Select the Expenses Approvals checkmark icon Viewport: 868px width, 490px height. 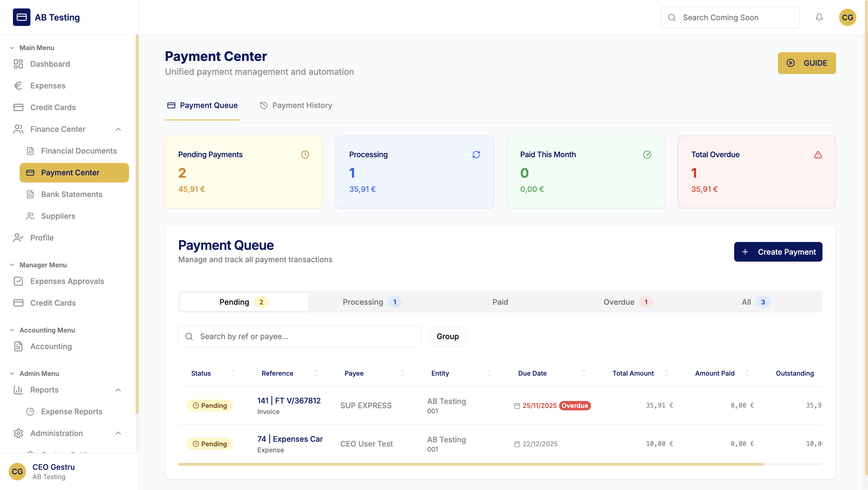point(18,281)
